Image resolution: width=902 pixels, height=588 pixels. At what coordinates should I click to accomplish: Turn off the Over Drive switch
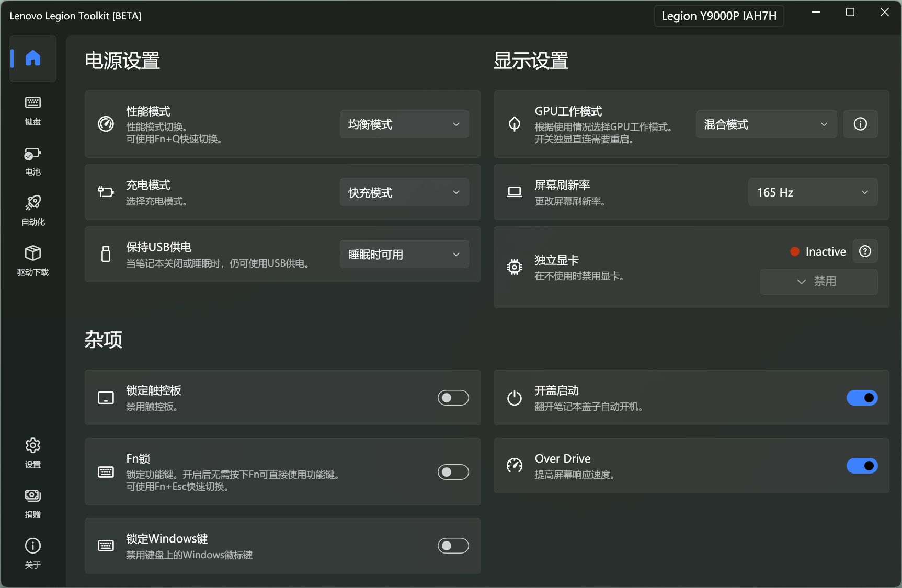coord(862,465)
